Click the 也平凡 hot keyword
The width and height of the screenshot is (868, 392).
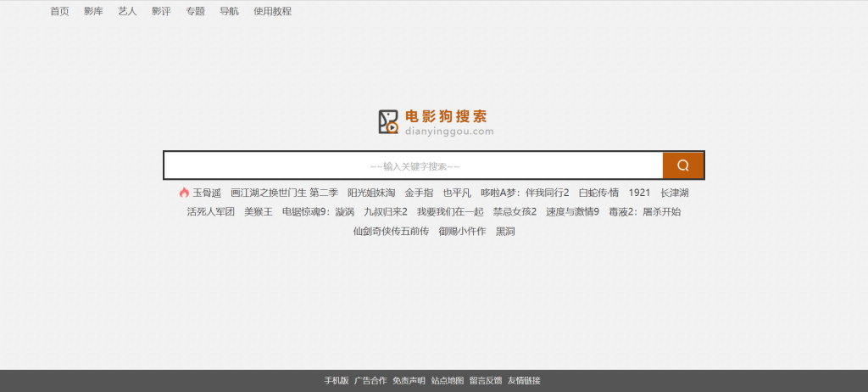click(x=457, y=193)
